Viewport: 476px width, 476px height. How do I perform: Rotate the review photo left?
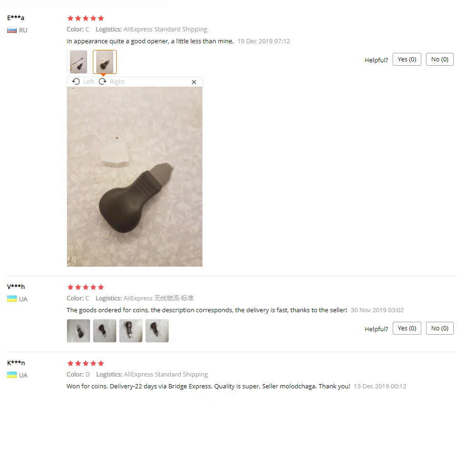point(83,82)
